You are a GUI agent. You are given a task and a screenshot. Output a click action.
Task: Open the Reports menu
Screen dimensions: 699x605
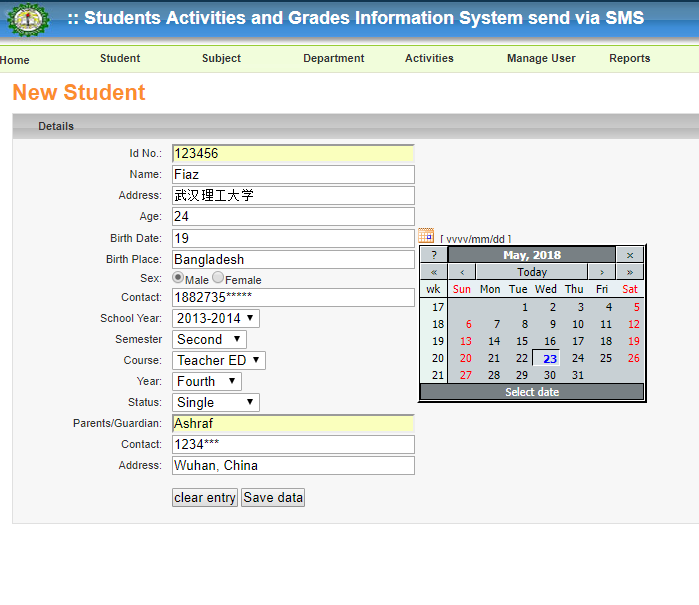click(629, 58)
